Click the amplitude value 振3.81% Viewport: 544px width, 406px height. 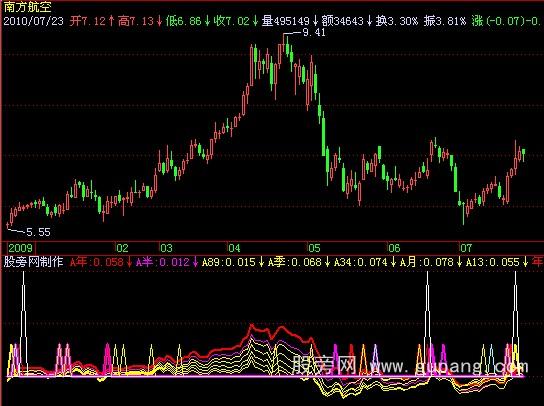[x=445, y=21]
